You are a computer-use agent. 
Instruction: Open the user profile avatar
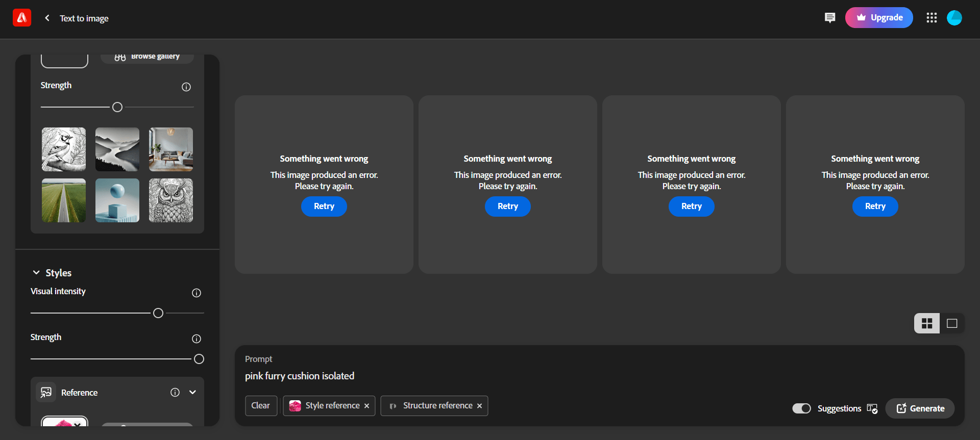pyautogui.click(x=954, y=18)
